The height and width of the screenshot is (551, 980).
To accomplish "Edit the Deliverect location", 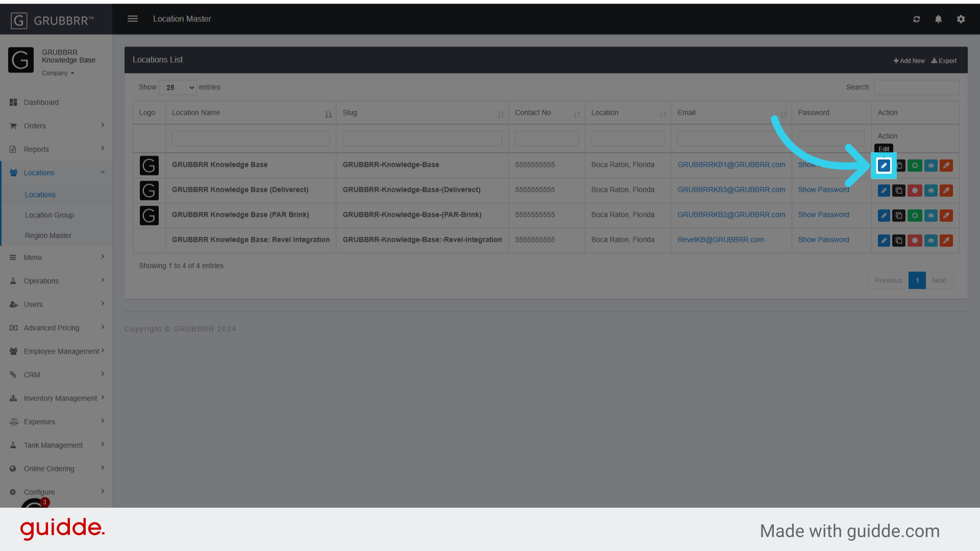I will tap(884, 190).
